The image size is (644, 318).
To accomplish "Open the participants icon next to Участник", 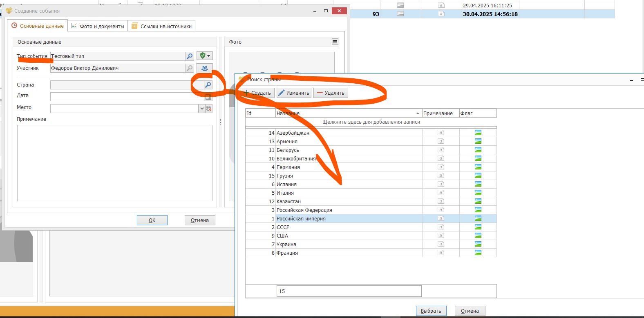I will tap(205, 68).
